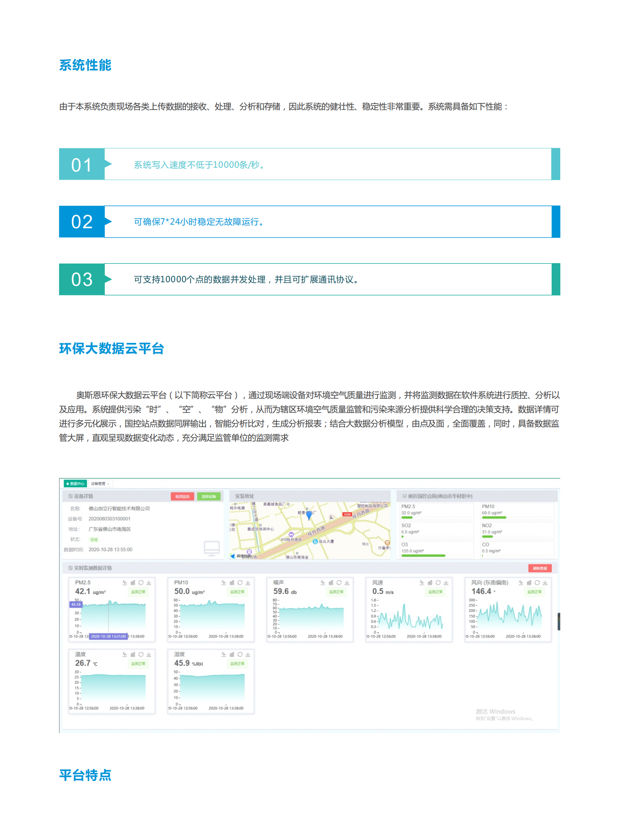Refresh the 风向 wind direction card
Image resolution: width=619 pixels, height=840 pixels.
(x=537, y=582)
